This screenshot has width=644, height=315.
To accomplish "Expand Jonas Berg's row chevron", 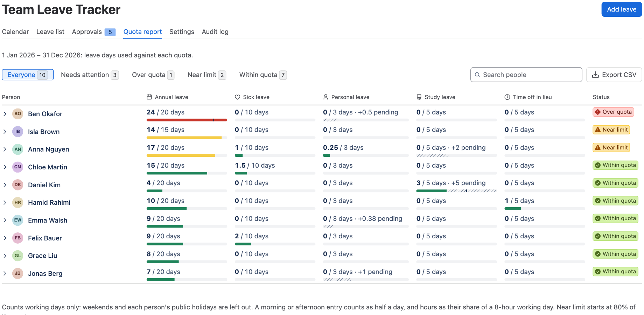I will (5, 273).
